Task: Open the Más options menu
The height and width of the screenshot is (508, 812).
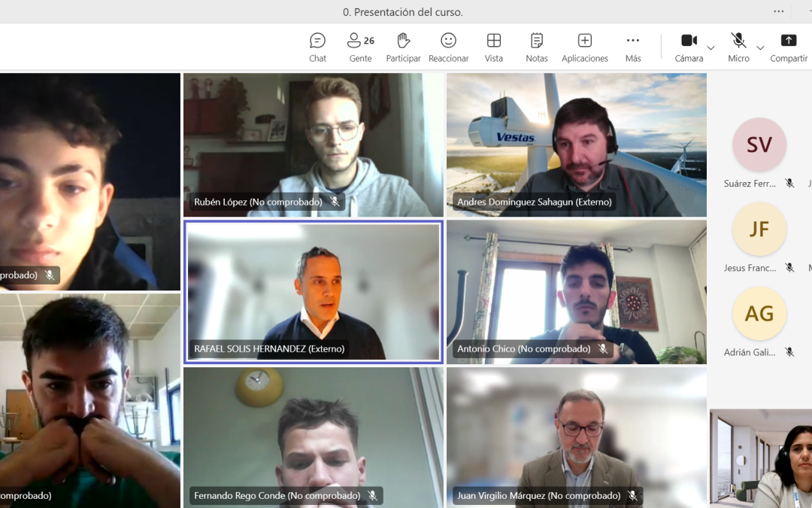Action: point(633,47)
